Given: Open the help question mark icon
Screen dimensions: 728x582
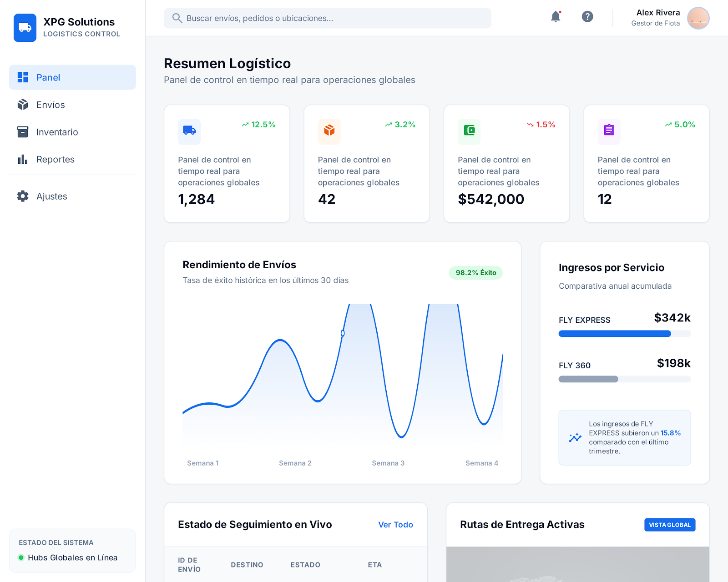Looking at the screenshot, I should [587, 17].
